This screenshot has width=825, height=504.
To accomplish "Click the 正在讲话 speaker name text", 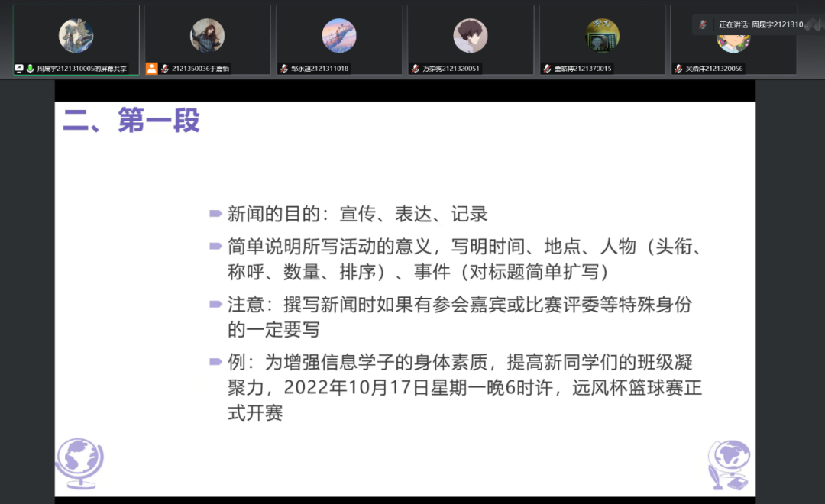I will click(x=762, y=24).
